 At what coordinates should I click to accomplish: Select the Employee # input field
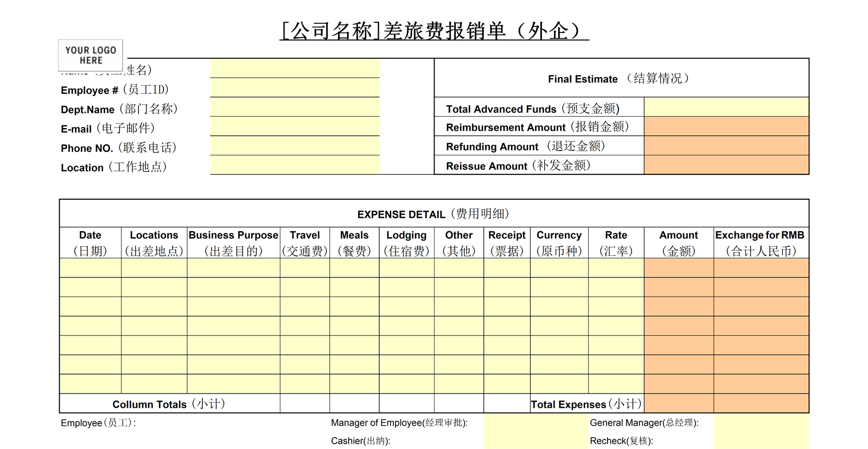(295, 88)
